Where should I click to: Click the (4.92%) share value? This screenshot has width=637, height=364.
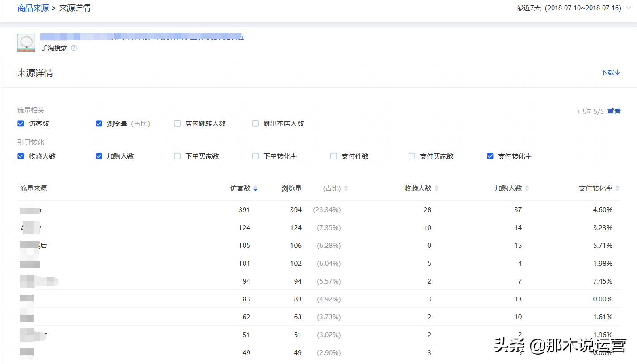tap(329, 299)
